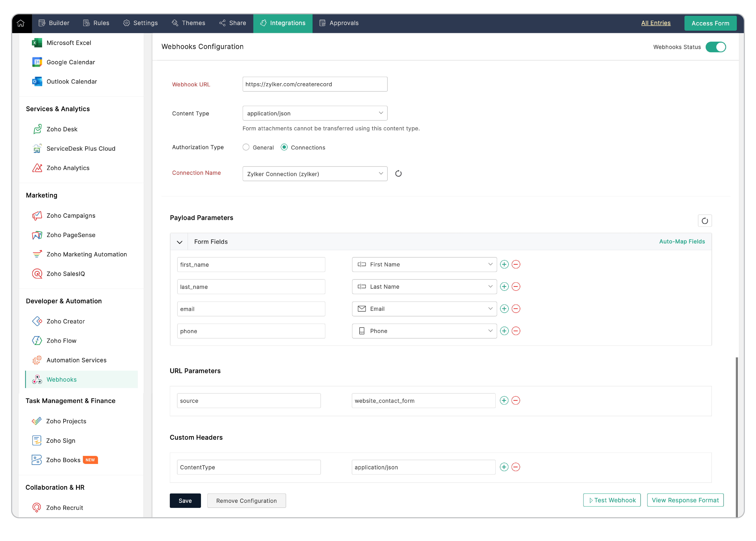
Task: Open the Connection Name dropdown
Action: pyautogui.click(x=315, y=174)
